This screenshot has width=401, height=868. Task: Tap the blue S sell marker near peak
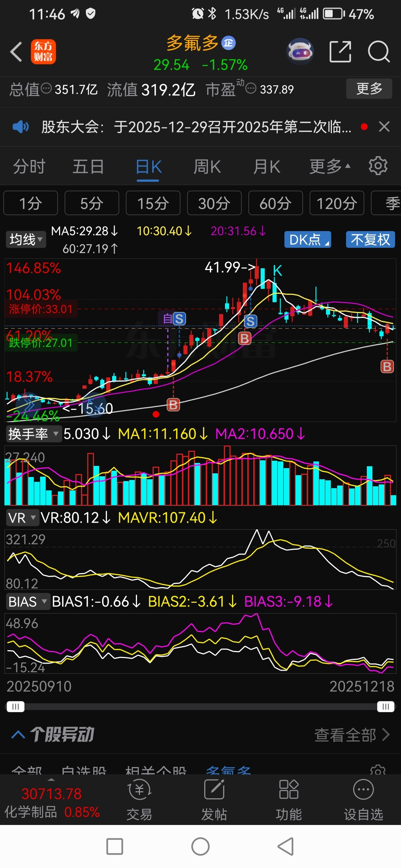point(251,321)
